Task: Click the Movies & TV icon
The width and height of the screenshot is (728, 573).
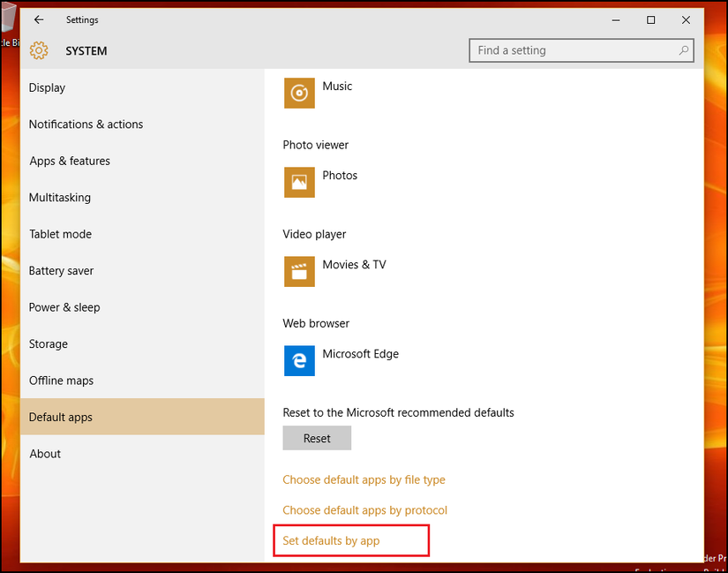Action: (299, 271)
